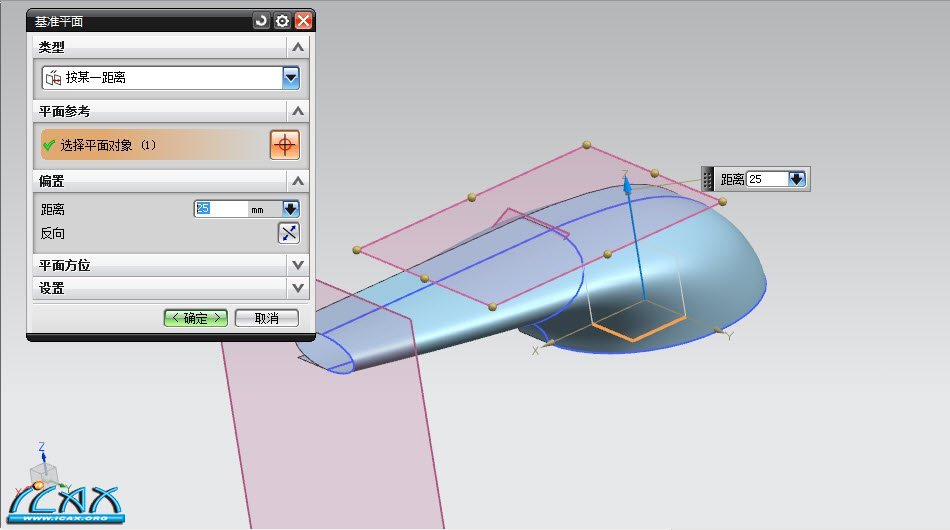Click the 确定 button
Image resolution: width=950 pixels, height=530 pixels.
[196, 318]
